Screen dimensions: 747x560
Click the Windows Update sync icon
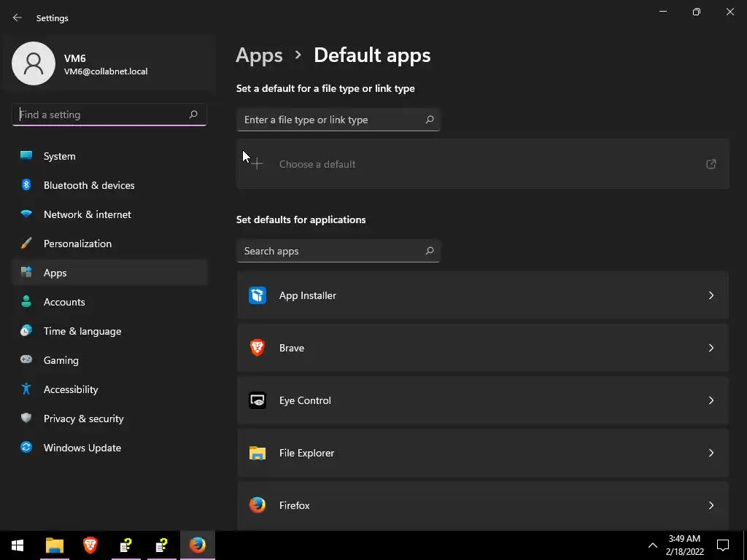(26, 447)
